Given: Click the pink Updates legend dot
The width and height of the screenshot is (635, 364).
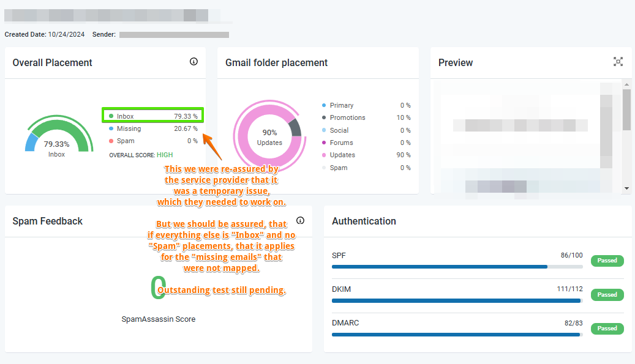Looking at the screenshot, I should click(x=324, y=155).
